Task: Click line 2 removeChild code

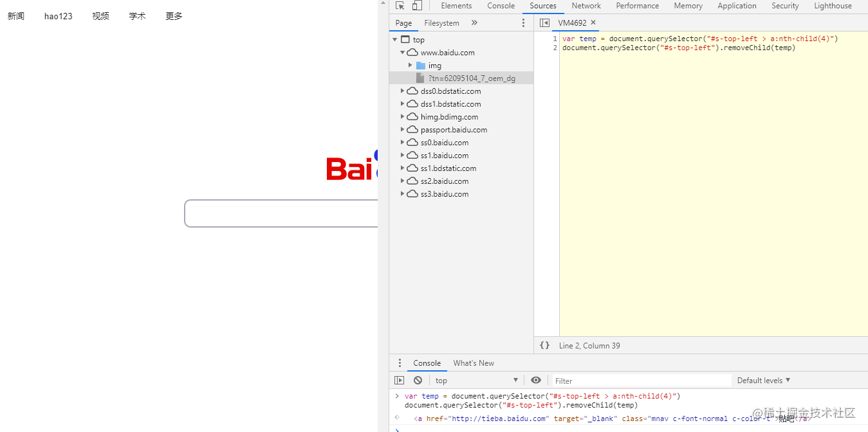Action: coord(678,48)
